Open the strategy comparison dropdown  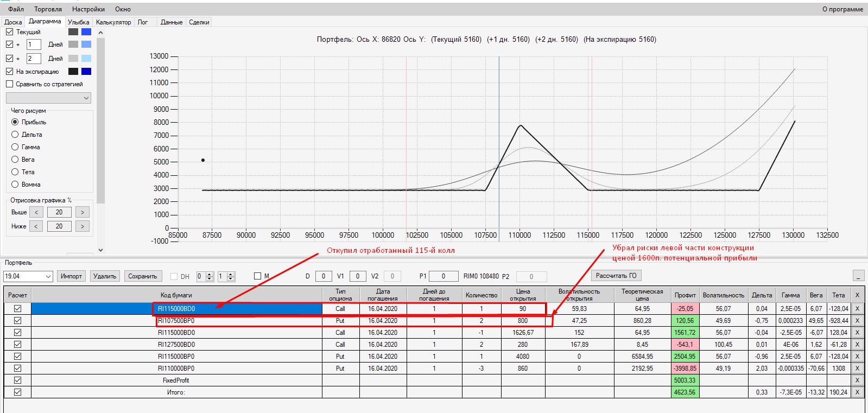[48, 98]
